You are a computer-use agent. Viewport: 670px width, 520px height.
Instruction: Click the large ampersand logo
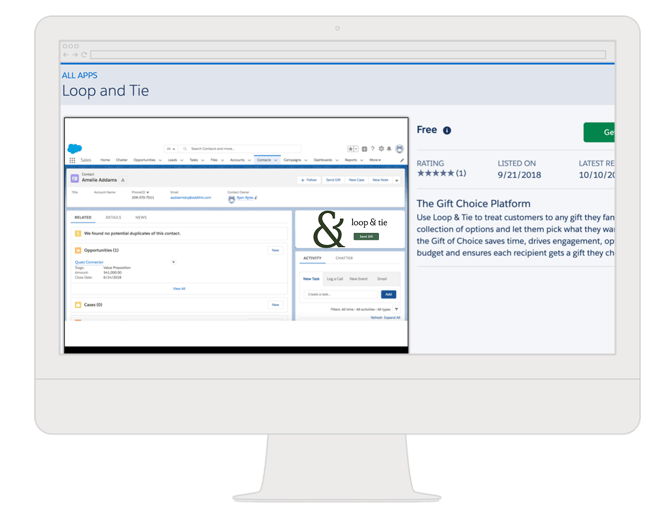click(x=329, y=229)
